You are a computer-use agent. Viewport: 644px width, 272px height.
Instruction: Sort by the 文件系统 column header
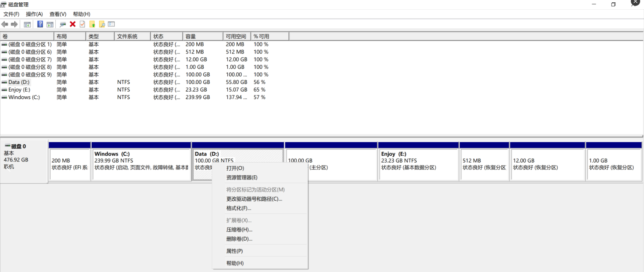coord(132,36)
